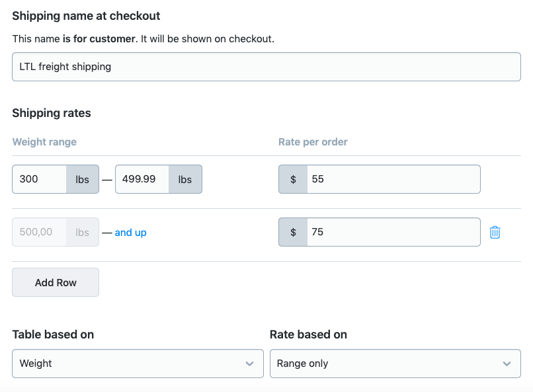Screen dimensions: 533x392
Task: Select the rate field containing 55
Action: tap(393, 179)
